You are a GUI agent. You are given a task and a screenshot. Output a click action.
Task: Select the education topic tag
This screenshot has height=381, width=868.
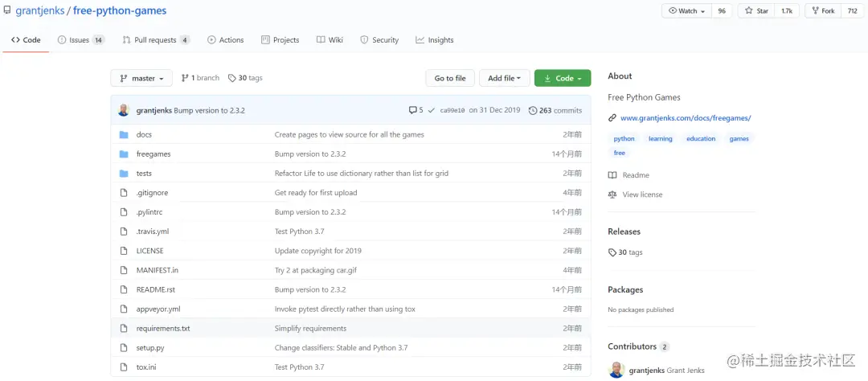click(701, 139)
